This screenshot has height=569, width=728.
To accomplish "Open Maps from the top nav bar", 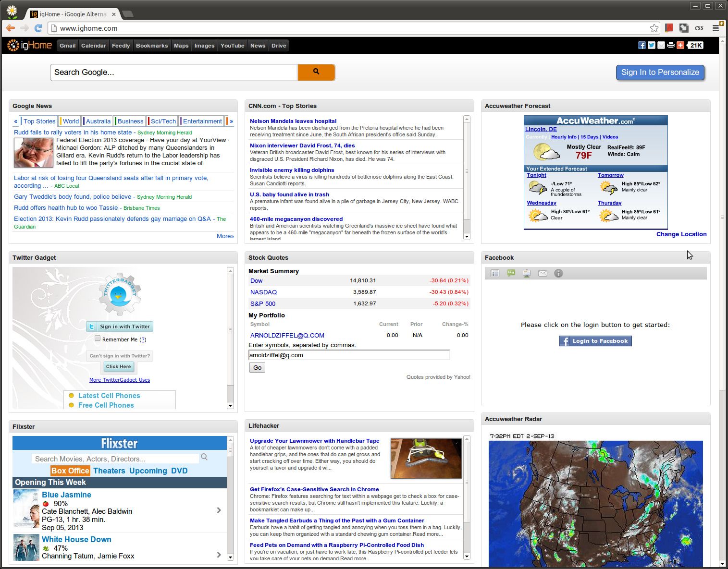I will point(181,46).
